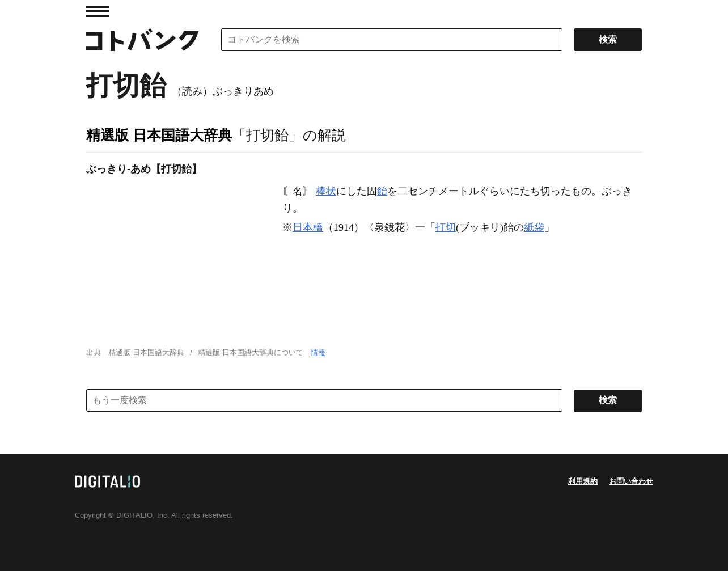Click the ぶっきり-あめ【打切飴】 entry heading
This screenshot has width=728, height=571.
(143, 169)
